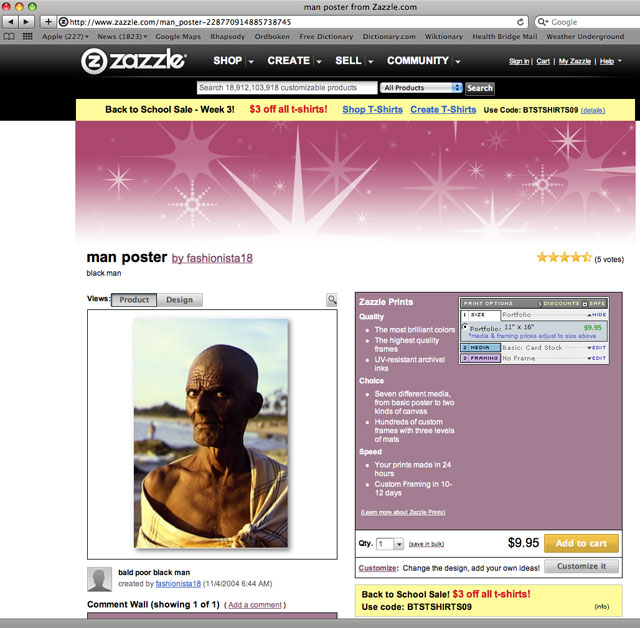The height and width of the screenshot is (628, 640).
Task: Click the site favicon in the address bar
Action: (x=63, y=22)
